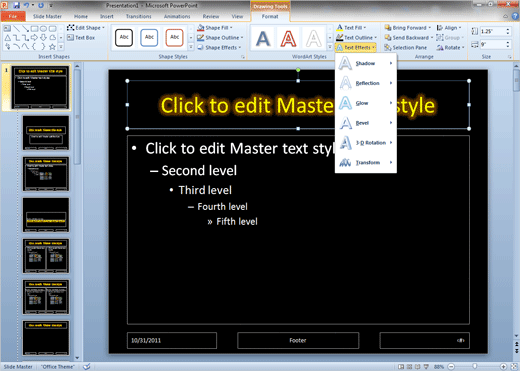
Task: Switch to the Review tab
Action: coord(211,16)
